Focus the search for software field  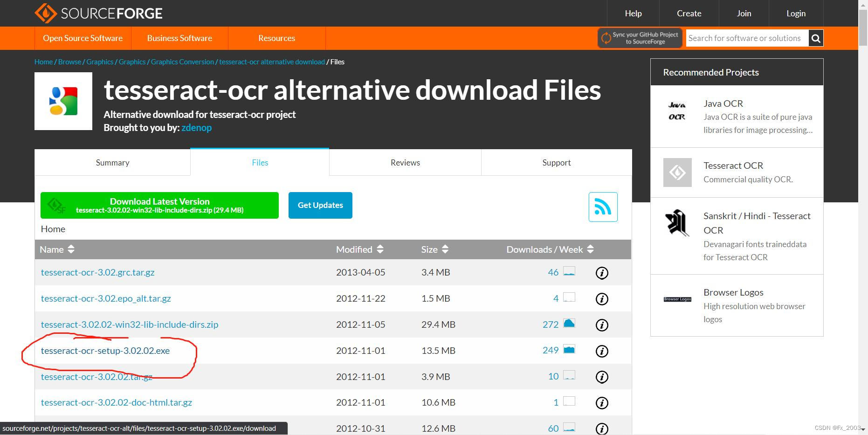(748, 38)
